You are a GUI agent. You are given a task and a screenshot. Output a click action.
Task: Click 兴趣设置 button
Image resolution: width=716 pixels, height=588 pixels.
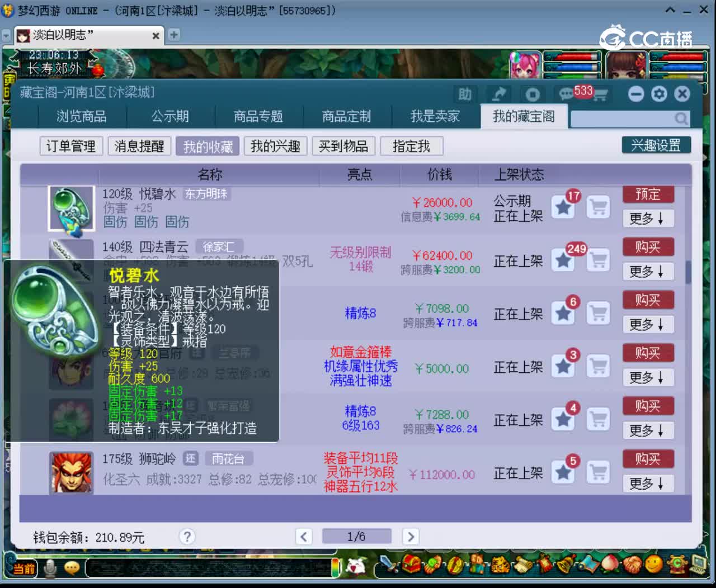tap(656, 145)
